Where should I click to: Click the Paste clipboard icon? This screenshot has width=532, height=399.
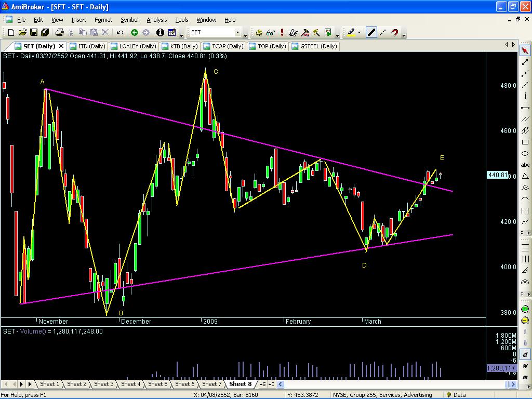(94, 33)
